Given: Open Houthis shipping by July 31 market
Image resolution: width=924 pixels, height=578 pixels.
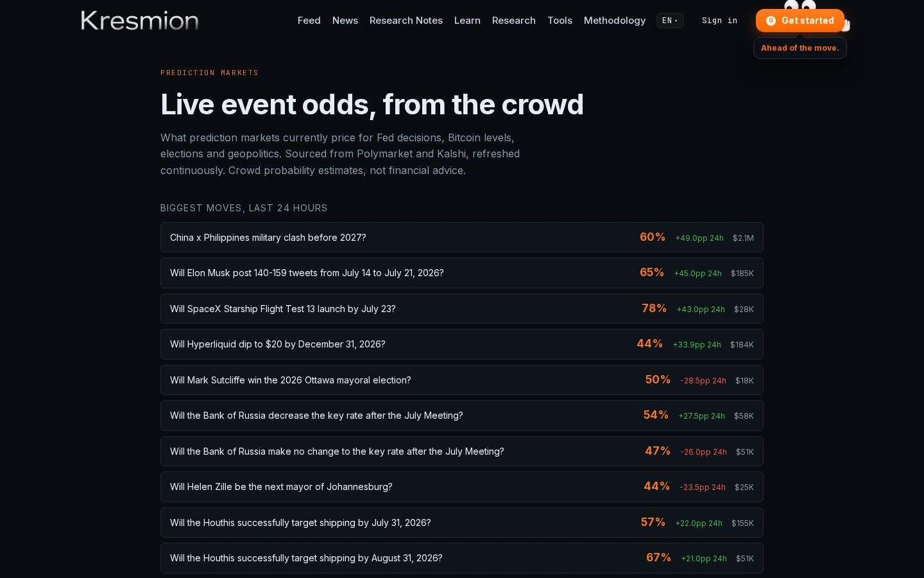Looking at the screenshot, I should pyautogui.click(x=462, y=523).
